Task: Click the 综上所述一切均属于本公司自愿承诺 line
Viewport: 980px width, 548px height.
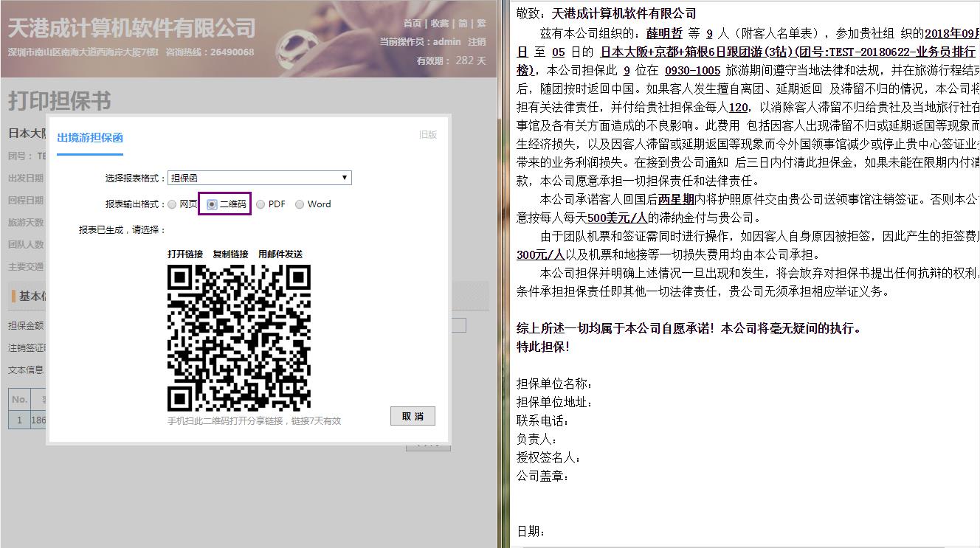Action: click(x=689, y=329)
